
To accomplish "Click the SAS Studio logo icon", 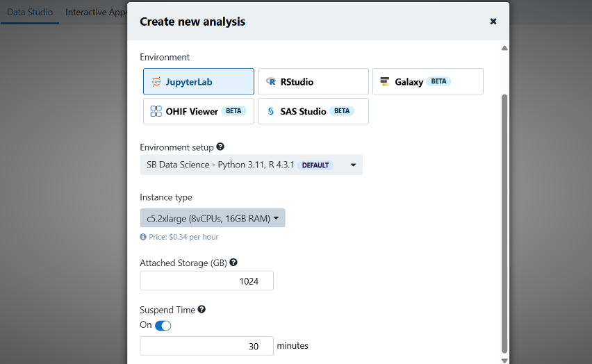I will (x=271, y=111).
